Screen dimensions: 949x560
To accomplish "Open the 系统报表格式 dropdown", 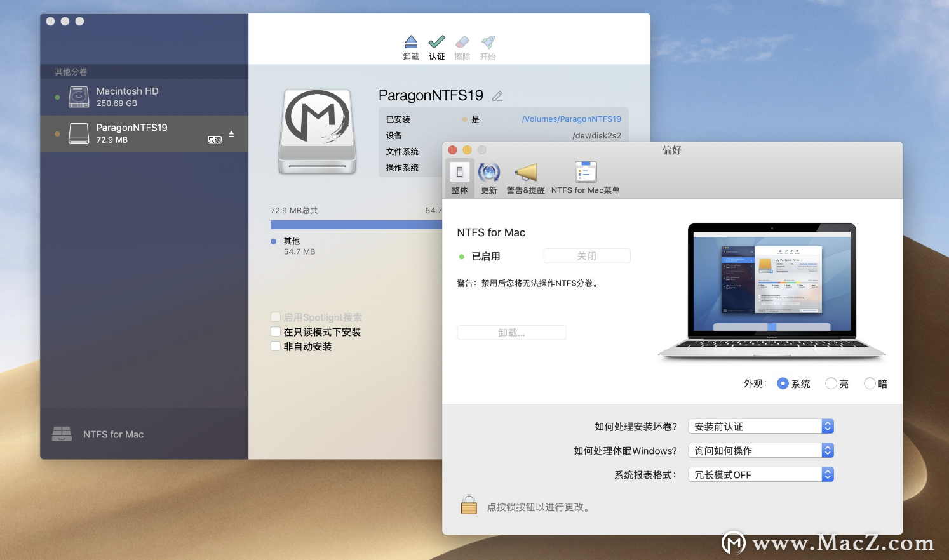I will point(761,475).
